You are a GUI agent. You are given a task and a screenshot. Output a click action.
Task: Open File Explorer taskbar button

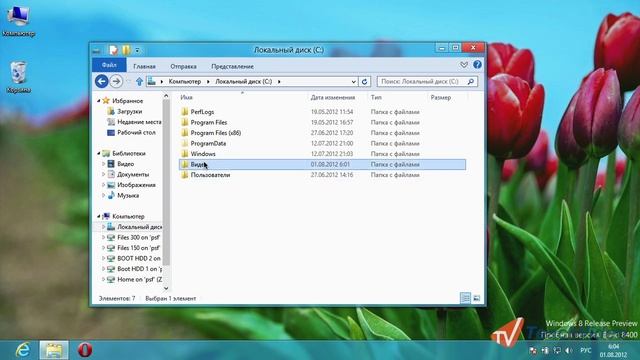[x=54, y=350]
